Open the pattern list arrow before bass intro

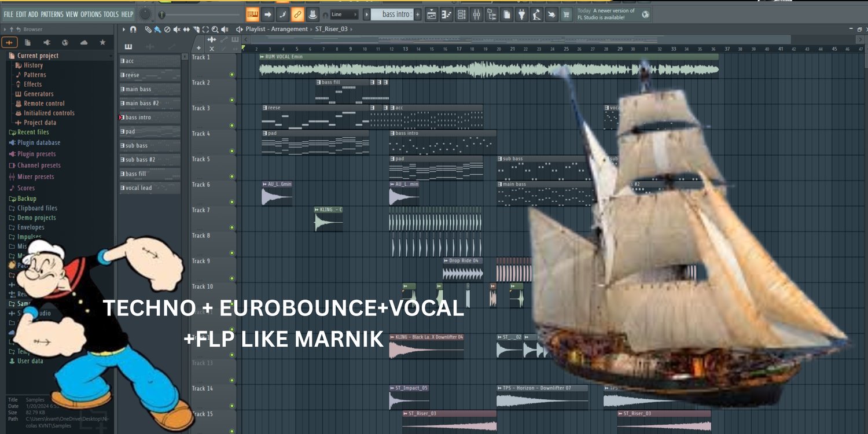[366, 14]
